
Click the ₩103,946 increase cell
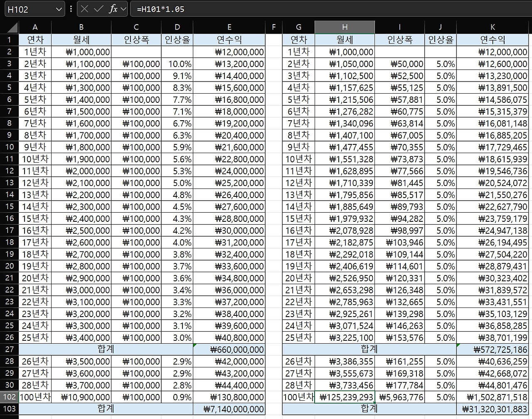(x=399, y=242)
